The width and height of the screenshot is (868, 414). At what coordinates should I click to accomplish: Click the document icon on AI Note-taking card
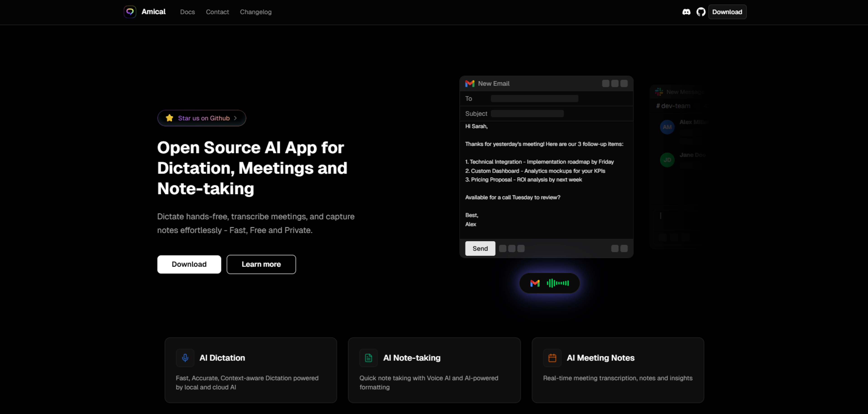click(368, 358)
